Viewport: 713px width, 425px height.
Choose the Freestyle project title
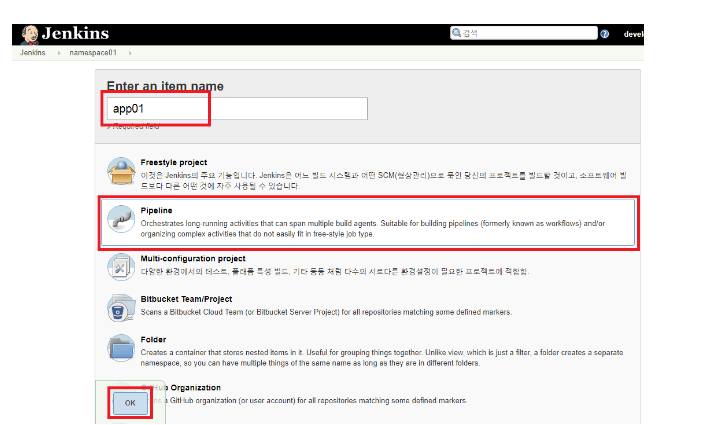click(174, 162)
